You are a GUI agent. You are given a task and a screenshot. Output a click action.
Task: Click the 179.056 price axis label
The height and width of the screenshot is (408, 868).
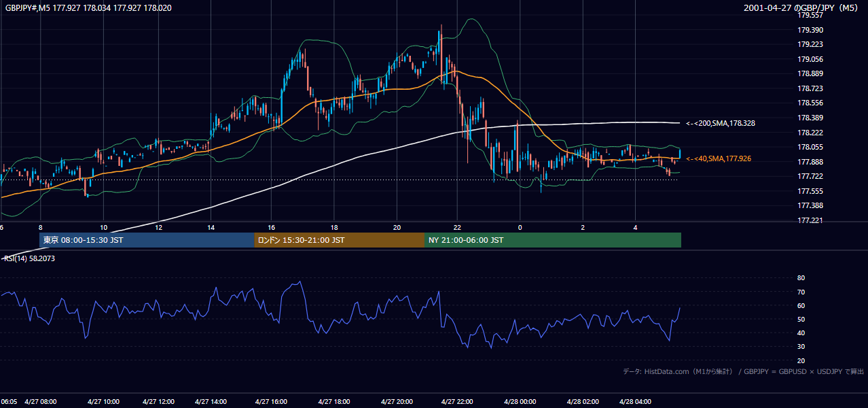click(x=810, y=59)
